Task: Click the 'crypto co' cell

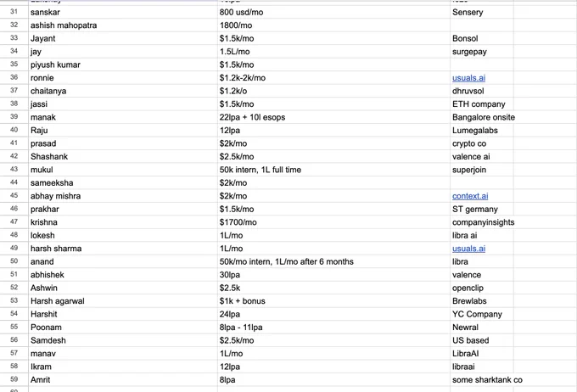Action: click(482, 143)
